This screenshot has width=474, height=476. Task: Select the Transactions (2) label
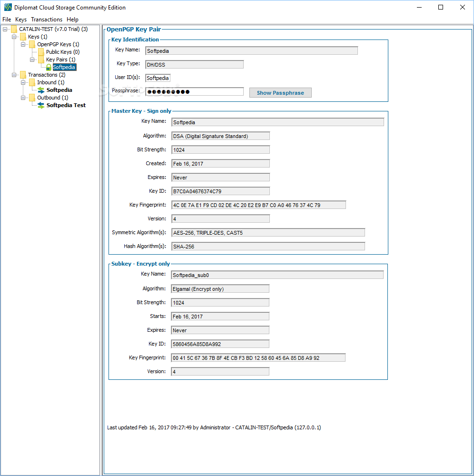(47, 75)
